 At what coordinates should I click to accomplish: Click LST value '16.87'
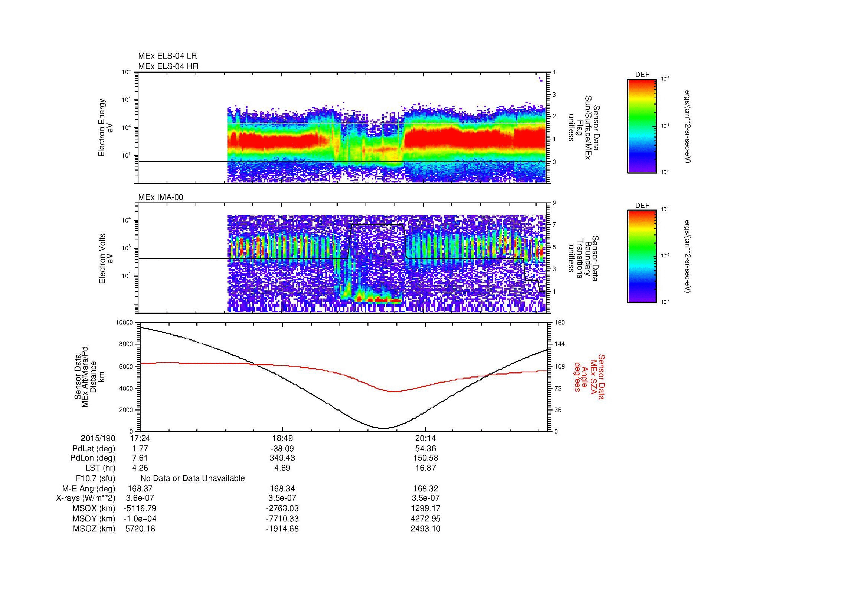coord(426,468)
